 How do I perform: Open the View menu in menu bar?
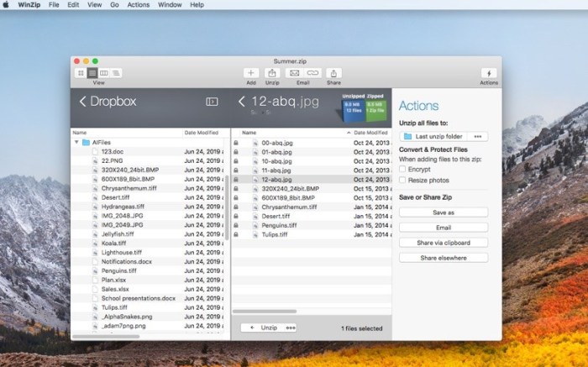point(92,5)
